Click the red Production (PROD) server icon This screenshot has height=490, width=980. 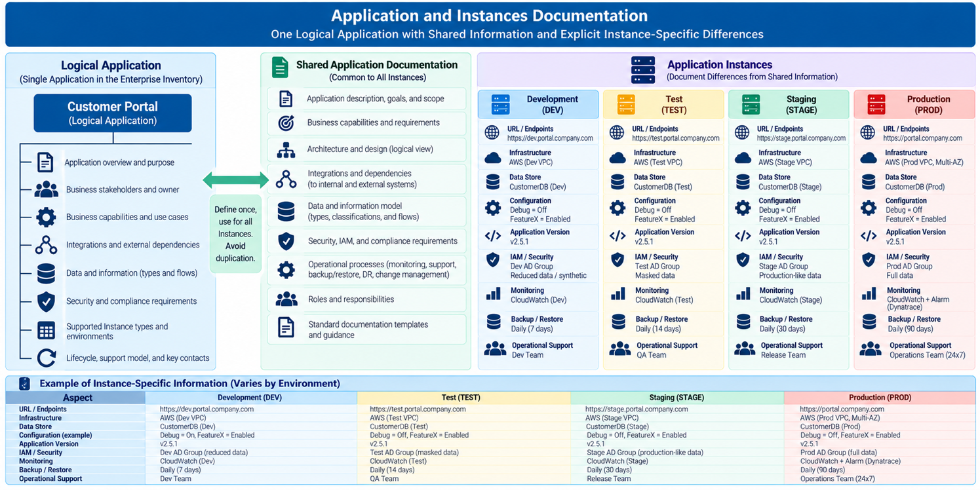point(876,104)
